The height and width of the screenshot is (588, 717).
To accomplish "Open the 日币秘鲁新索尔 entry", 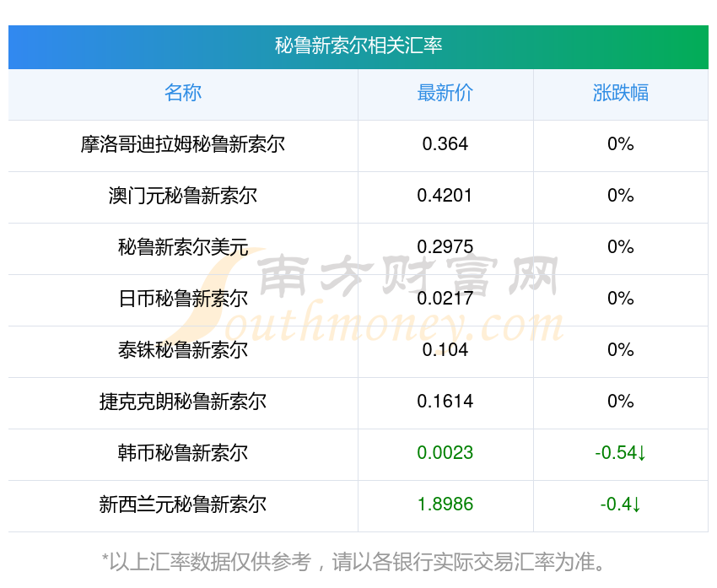I will tap(183, 299).
